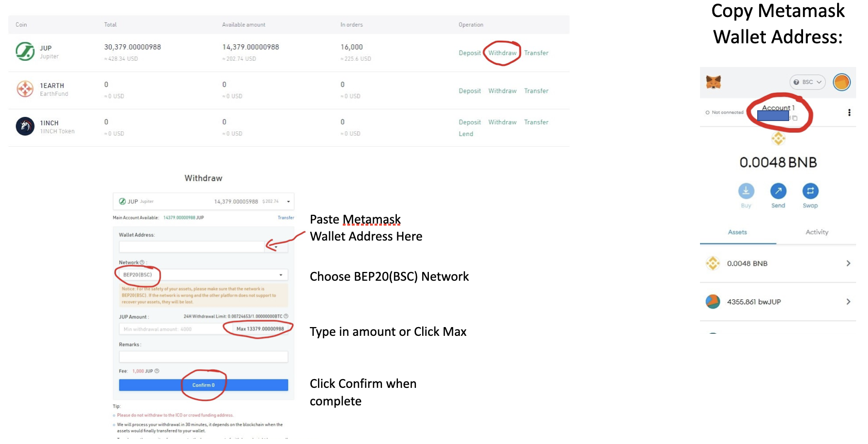The width and height of the screenshot is (868, 444).
Task: Open the BEP20(BSC) network dropdown
Action: (x=280, y=275)
